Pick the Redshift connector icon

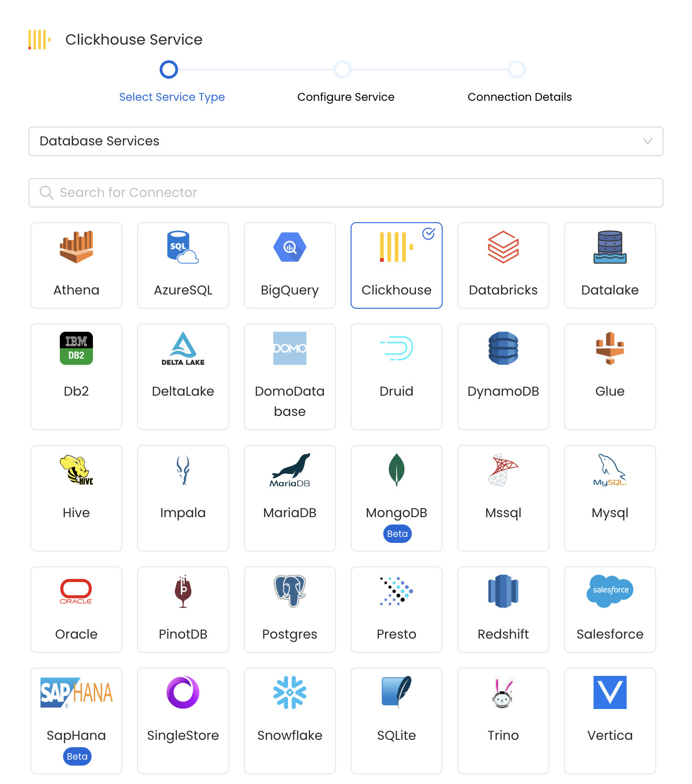[503, 591]
